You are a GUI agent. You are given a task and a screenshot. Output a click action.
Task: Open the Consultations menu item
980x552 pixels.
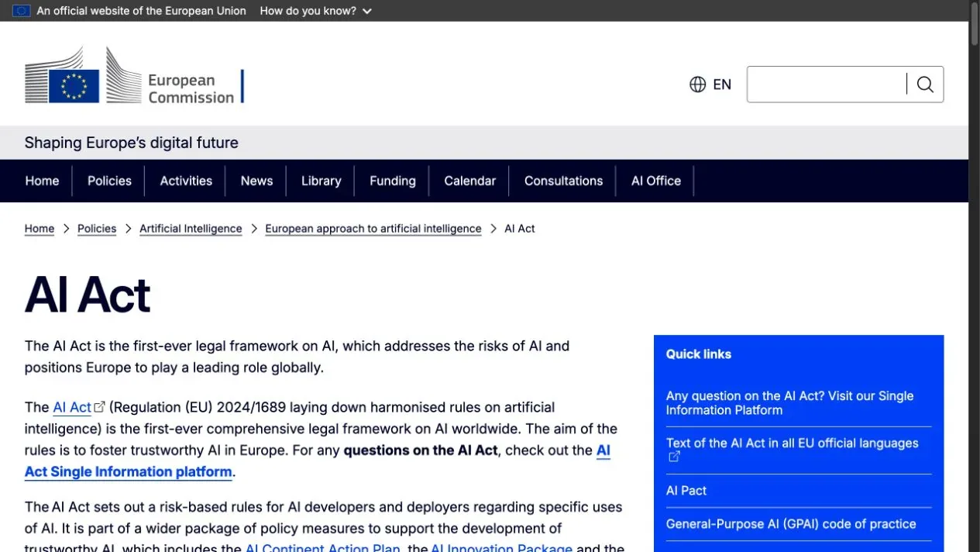coord(563,181)
